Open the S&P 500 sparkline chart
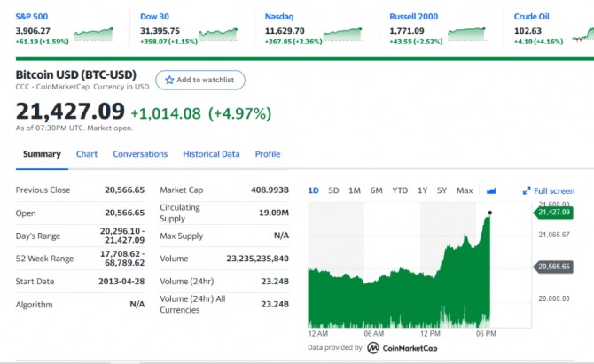Image resolution: width=594 pixels, height=364 pixels. click(94, 34)
